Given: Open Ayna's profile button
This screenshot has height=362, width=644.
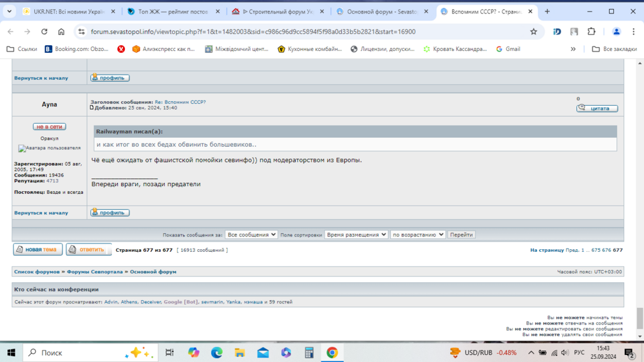Looking at the screenshot, I should point(110,213).
